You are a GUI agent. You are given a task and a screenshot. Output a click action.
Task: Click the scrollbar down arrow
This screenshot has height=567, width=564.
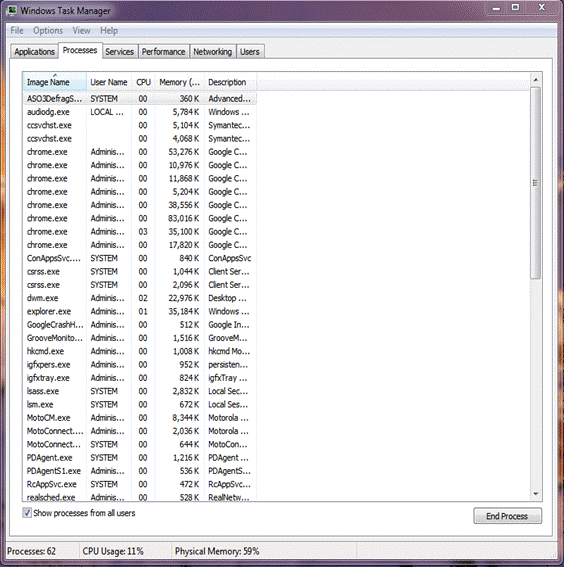pyautogui.click(x=536, y=494)
